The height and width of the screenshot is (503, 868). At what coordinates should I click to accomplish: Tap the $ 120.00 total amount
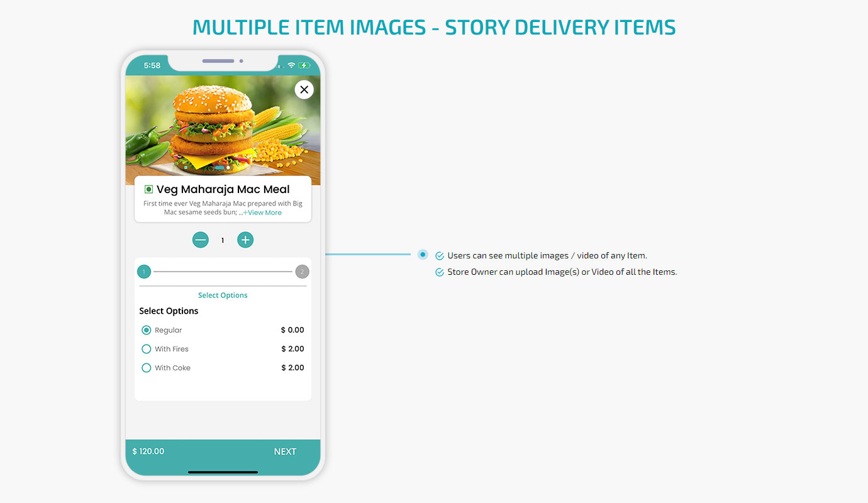tap(148, 451)
